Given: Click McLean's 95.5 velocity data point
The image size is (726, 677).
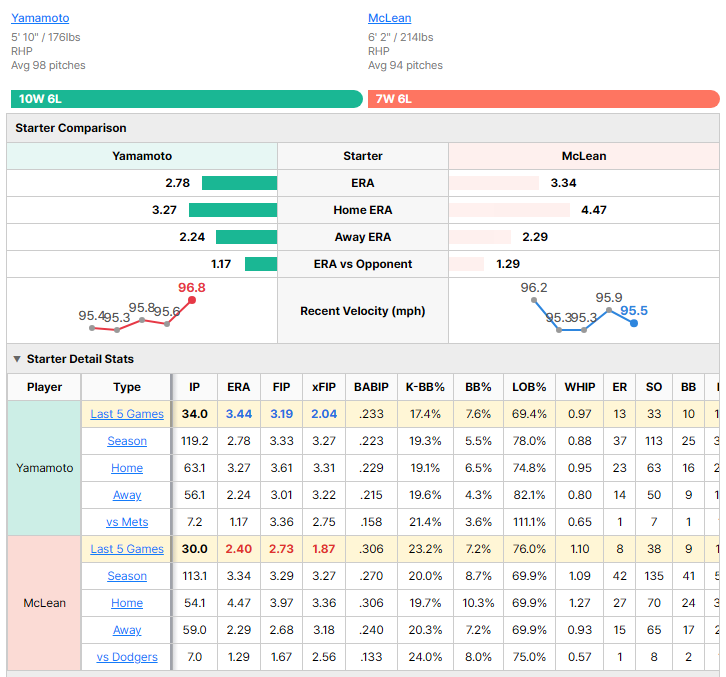Looking at the screenshot, I should point(634,323).
